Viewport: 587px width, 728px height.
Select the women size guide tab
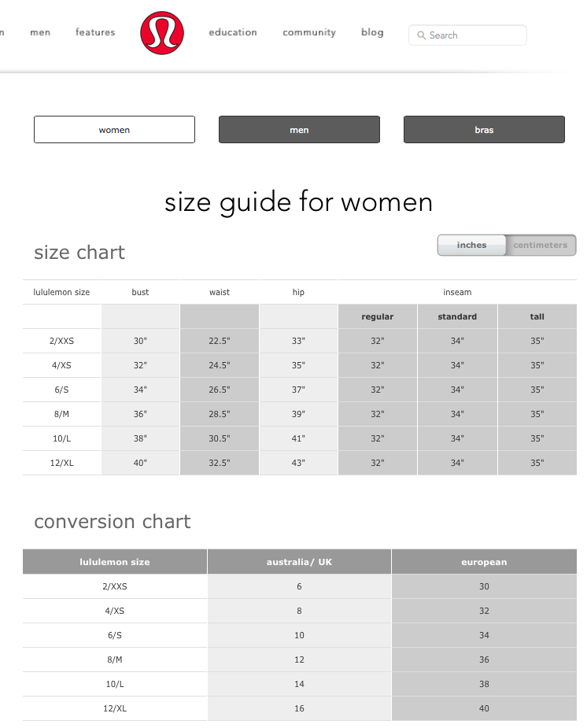pyautogui.click(x=114, y=130)
